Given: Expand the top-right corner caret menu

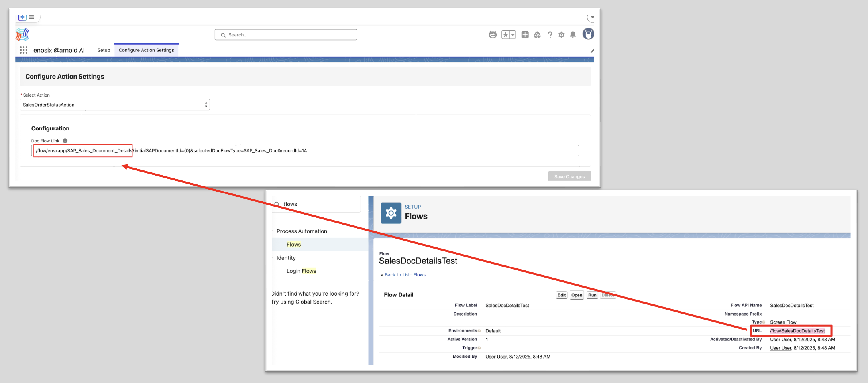Looking at the screenshot, I should [592, 17].
